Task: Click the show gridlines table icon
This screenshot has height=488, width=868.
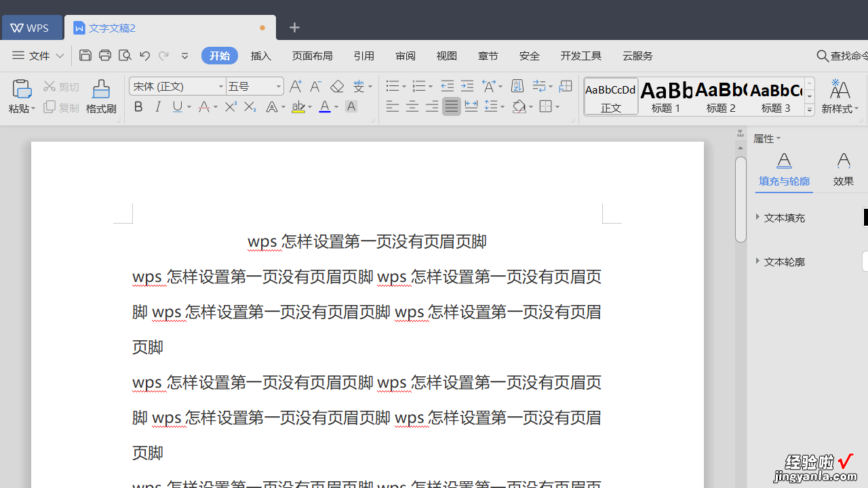Action: click(566, 86)
